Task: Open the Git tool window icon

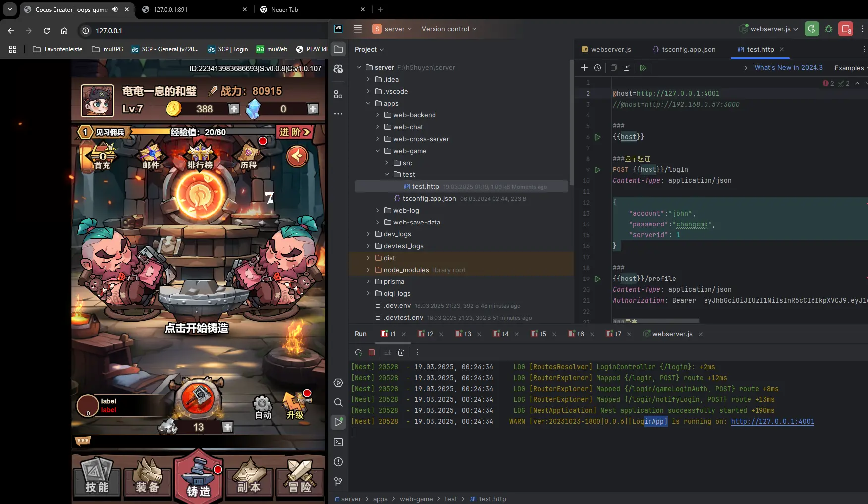Action: 338,481
